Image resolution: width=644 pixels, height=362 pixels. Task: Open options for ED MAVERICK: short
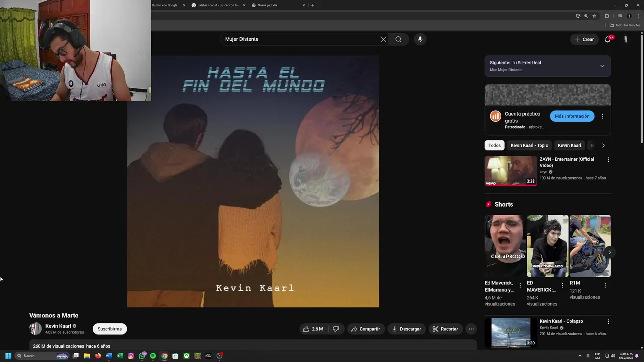click(x=562, y=285)
